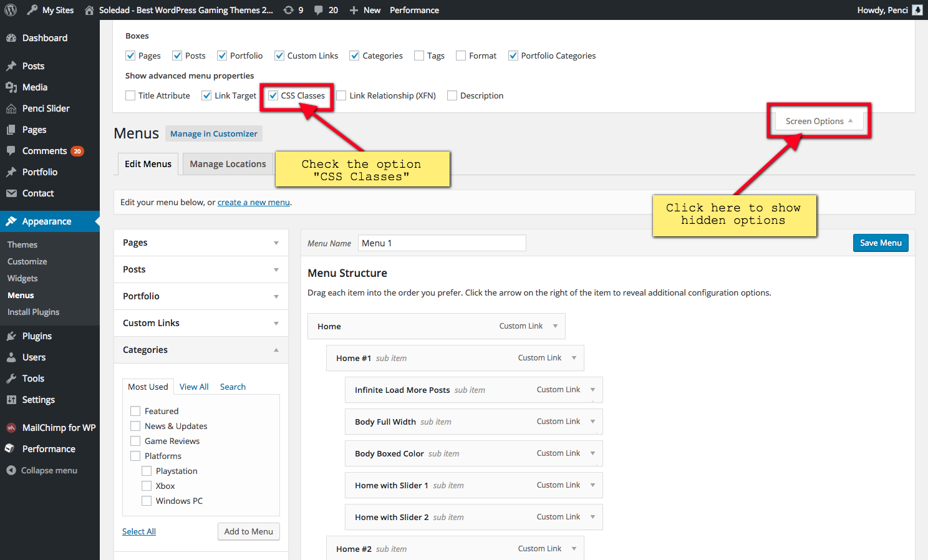
Task: Click the Select All categories link
Action: (x=139, y=531)
